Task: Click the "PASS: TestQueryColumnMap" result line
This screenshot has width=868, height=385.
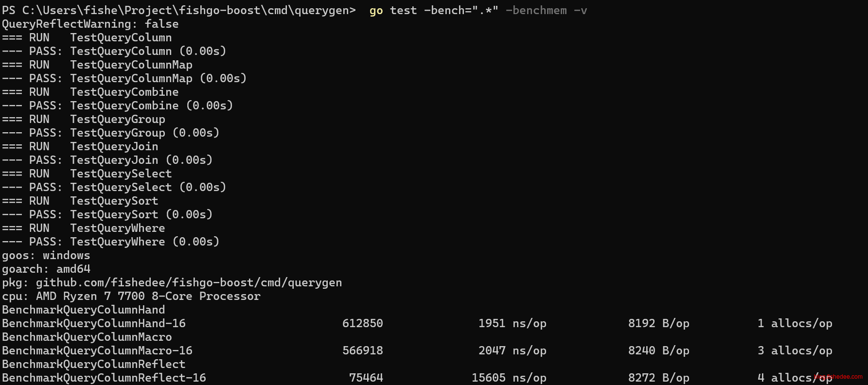Action: pyautogui.click(x=124, y=78)
